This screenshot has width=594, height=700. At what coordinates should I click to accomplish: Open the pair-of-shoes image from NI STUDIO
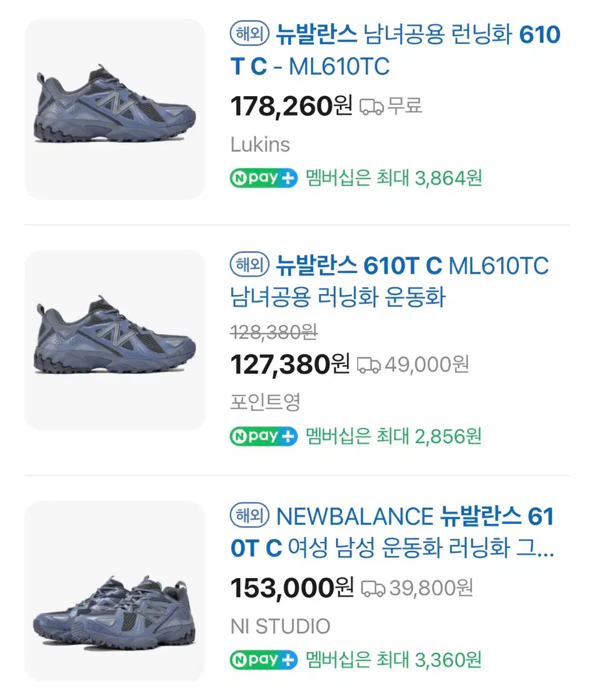[115, 590]
